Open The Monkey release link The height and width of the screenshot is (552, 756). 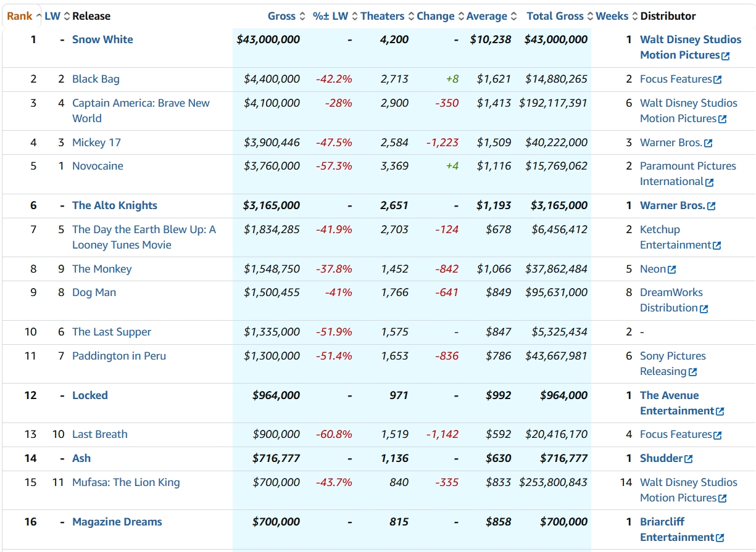pyautogui.click(x=102, y=269)
